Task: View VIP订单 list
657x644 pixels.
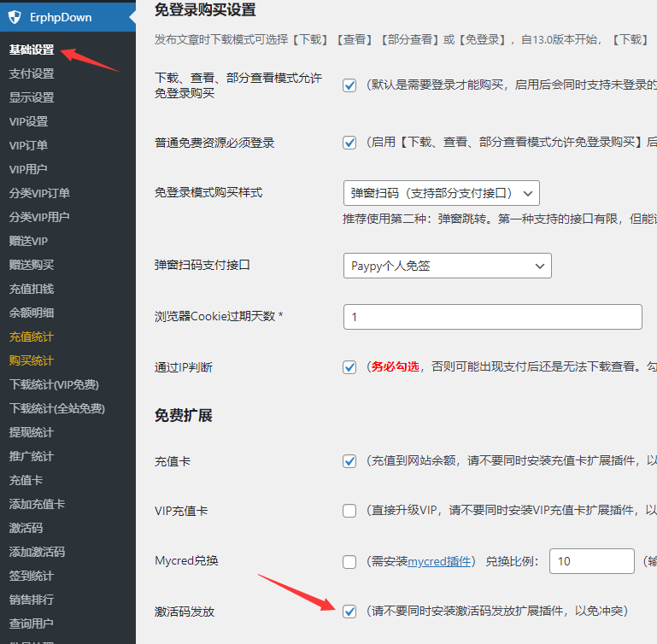Action: 28,145
